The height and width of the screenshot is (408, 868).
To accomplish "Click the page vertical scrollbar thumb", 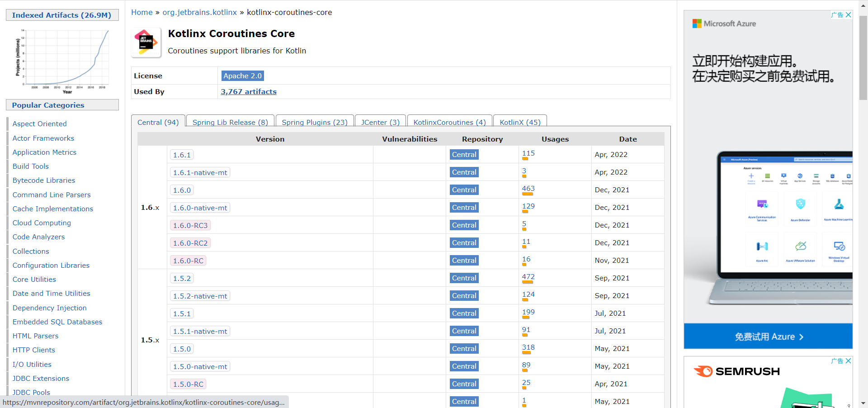I will point(863,58).
